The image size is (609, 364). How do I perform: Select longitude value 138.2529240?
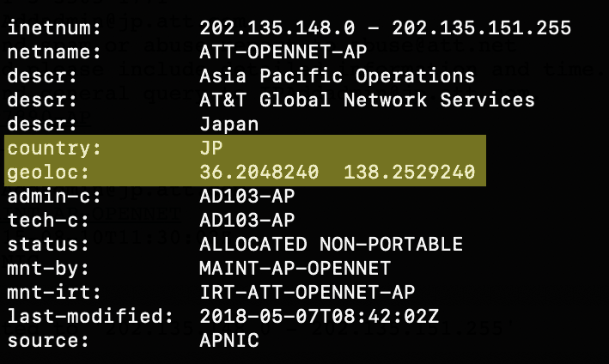point(410,173)
